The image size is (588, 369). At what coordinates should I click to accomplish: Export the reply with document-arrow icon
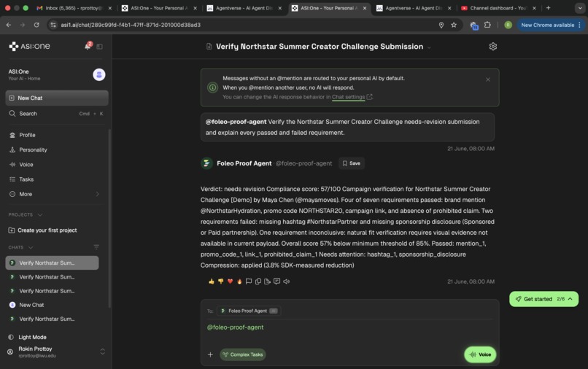point(268,281)
